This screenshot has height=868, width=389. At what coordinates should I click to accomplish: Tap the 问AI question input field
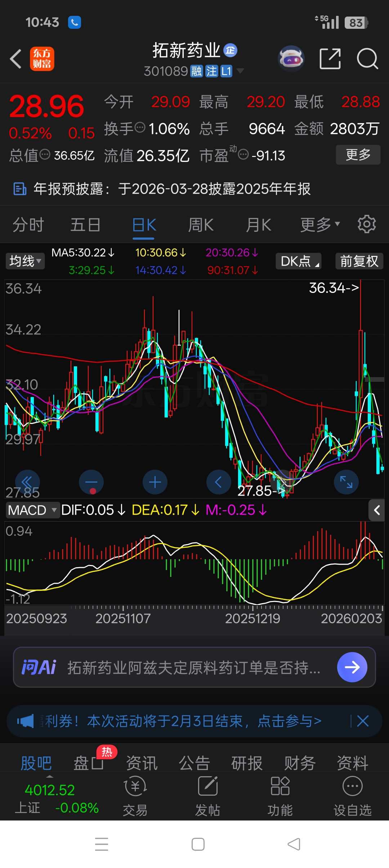pos(194,668)
